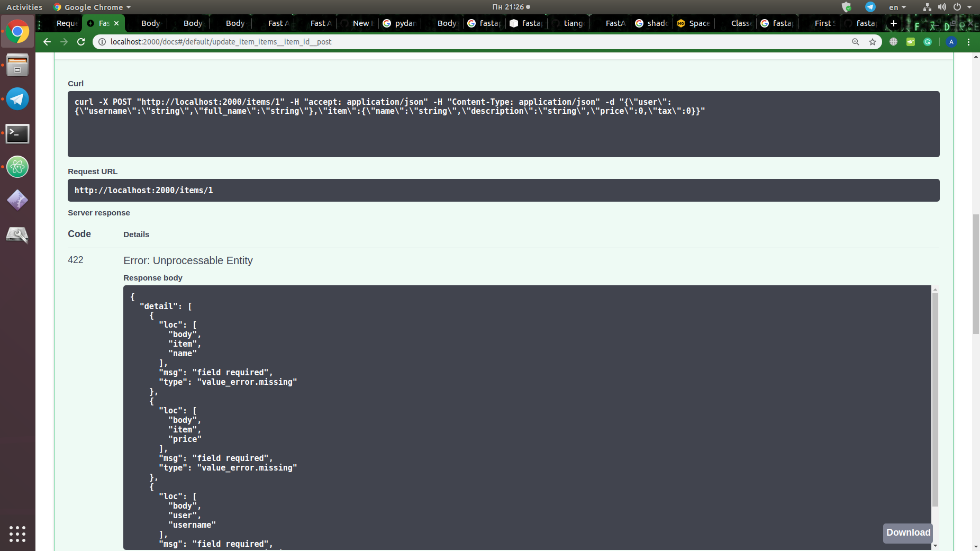Screen dimensions: 980x551
Task: Open the language 'en' dropdown
Action: 897,7
